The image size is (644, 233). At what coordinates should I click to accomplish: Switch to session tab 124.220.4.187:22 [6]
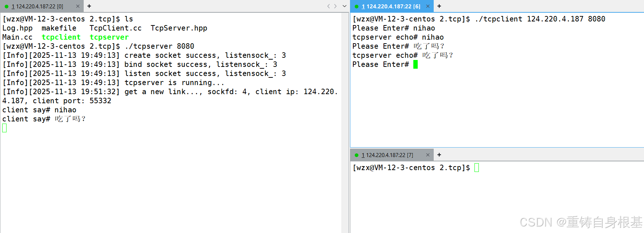pos(391,6)
